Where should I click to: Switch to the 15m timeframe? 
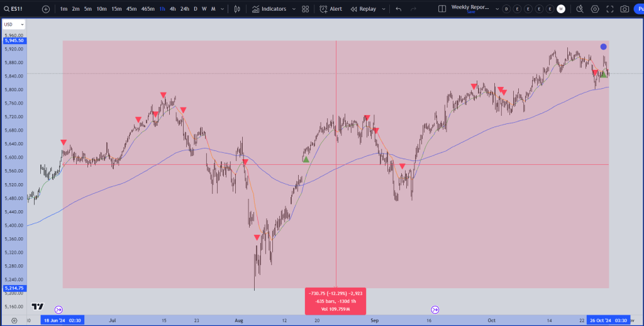coord(116,9)
